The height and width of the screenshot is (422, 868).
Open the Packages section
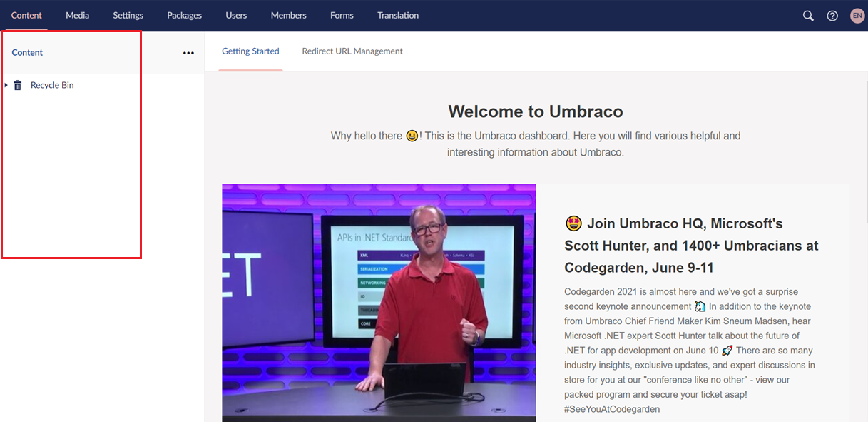[184, 16]
